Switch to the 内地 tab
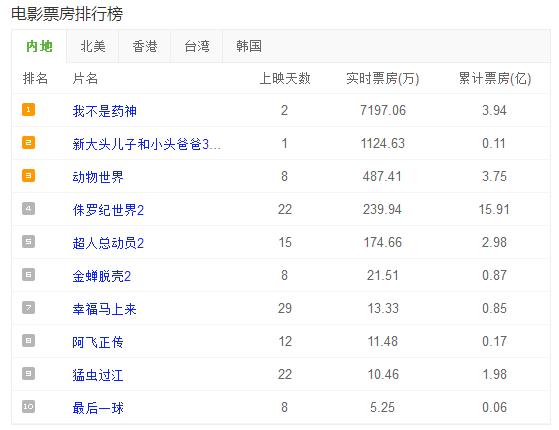 [x=39, y=46]
